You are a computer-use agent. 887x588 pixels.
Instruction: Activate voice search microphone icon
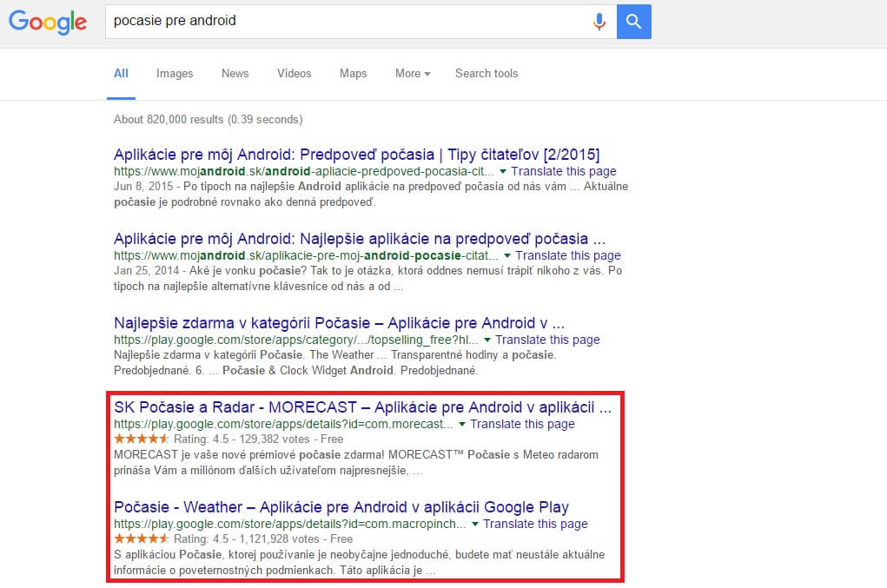point(599,22)
